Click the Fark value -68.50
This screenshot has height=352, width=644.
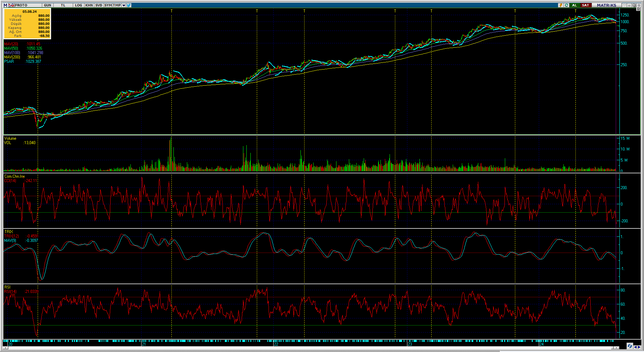pos(44,36)
